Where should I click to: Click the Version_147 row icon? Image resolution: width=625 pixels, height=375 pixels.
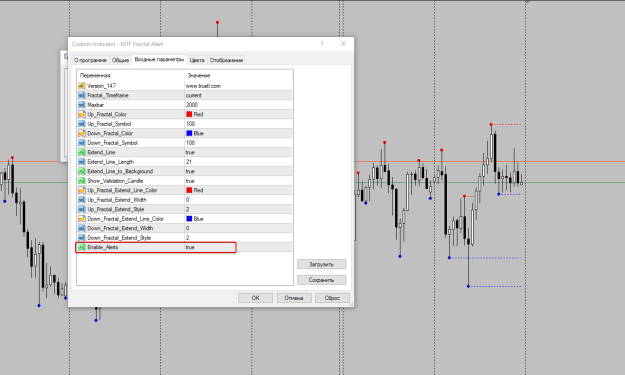(x=82, y=86)
